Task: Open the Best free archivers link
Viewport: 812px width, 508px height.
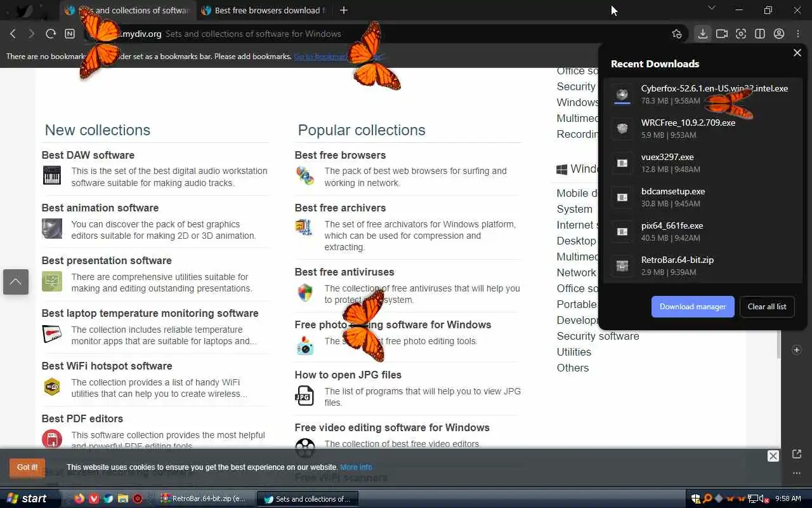Action: pos(340,208)
